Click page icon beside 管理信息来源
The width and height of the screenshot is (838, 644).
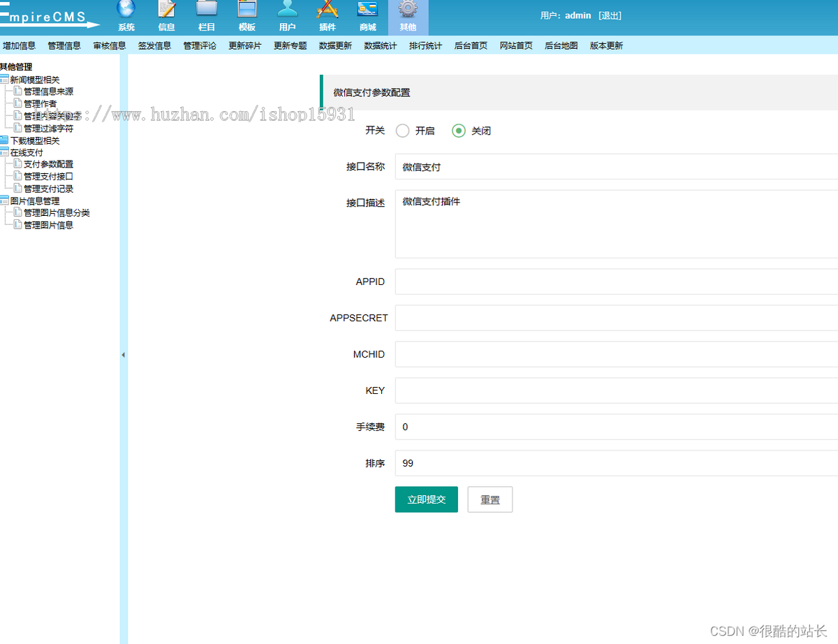click(17, 92)
